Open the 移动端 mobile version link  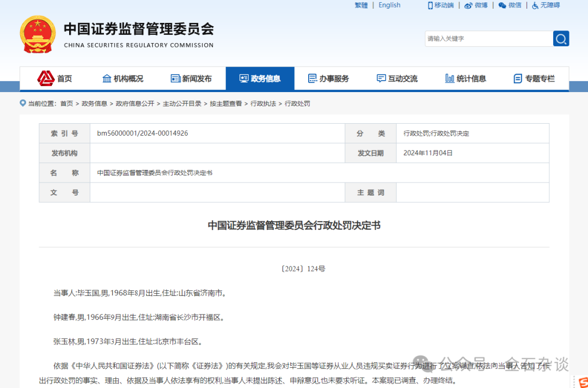pyautogui.click(x=444, y=5)
